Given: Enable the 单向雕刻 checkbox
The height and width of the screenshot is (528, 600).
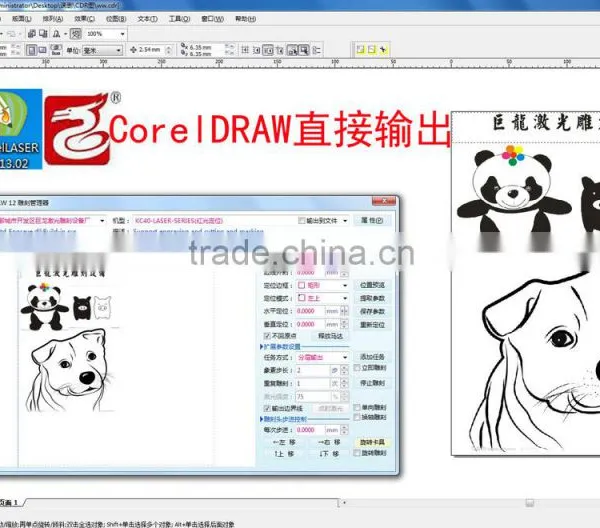Looking at the screenshot, I should click(357, 407).
